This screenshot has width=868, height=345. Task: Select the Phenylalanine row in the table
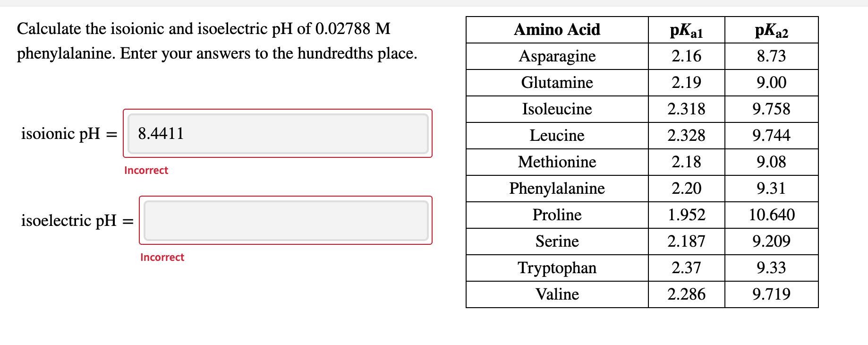[557, 188]
